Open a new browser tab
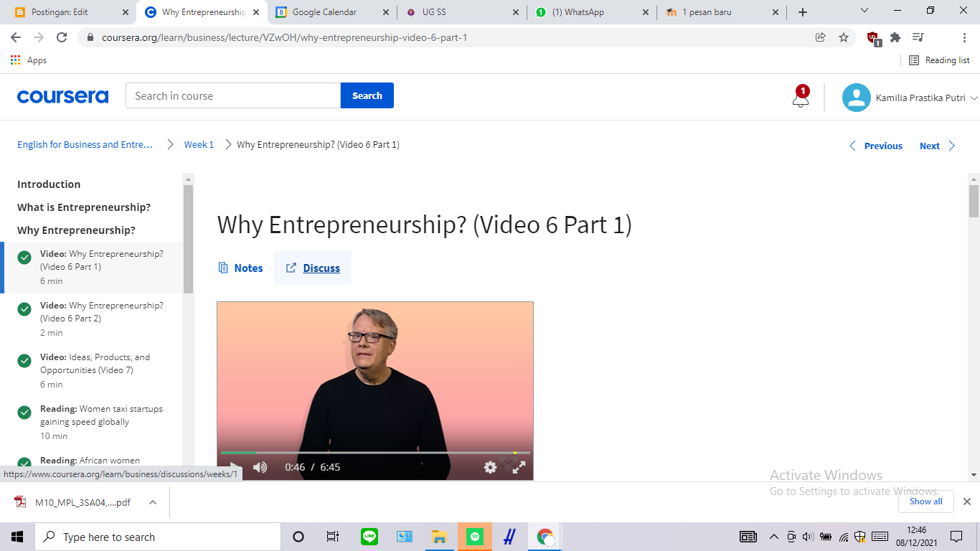This screenshot has height=551, width=980. point(802,12)
